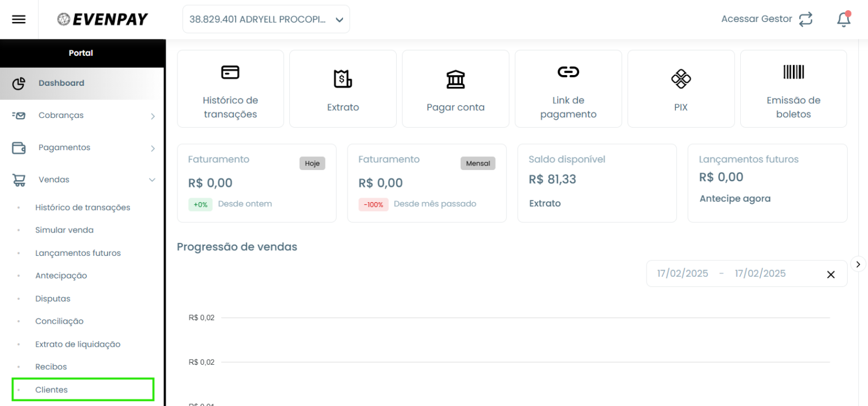Click the Lançamentos futuros card title
The height and width of the screenshot is (406, 868).
(x=749, y=159)
